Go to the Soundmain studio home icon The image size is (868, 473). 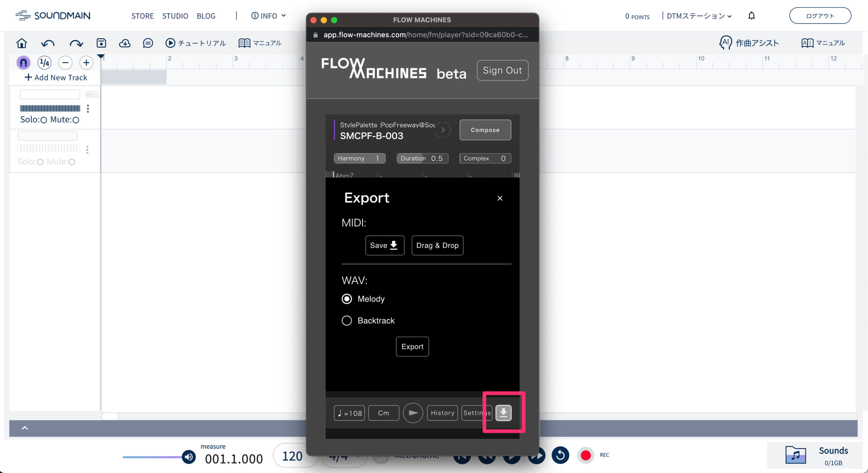point(22,43)
